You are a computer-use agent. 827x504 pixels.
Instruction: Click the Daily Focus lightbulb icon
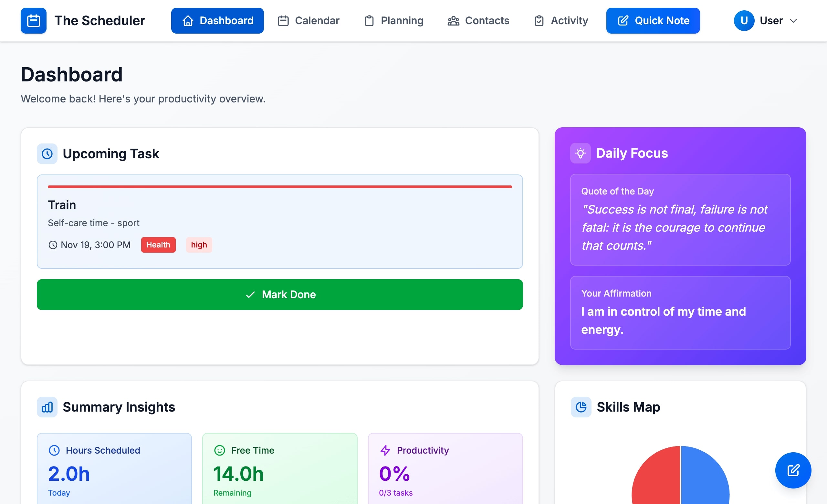[580, 153]
